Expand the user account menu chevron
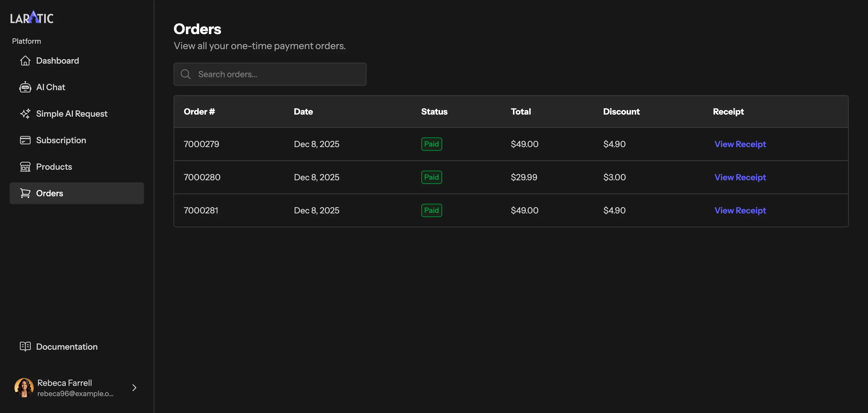868x413 pixels. tap(134, 387)
